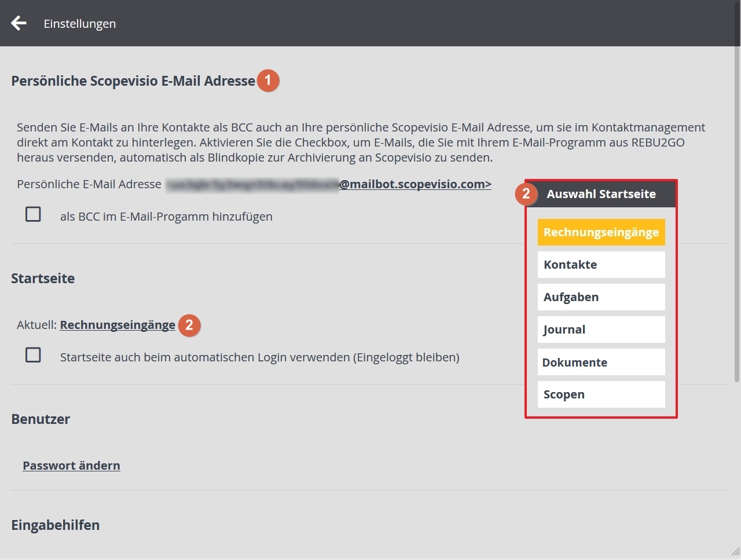Choose Aufgaben as start page
741x560 pixels.
click(601, 297)
